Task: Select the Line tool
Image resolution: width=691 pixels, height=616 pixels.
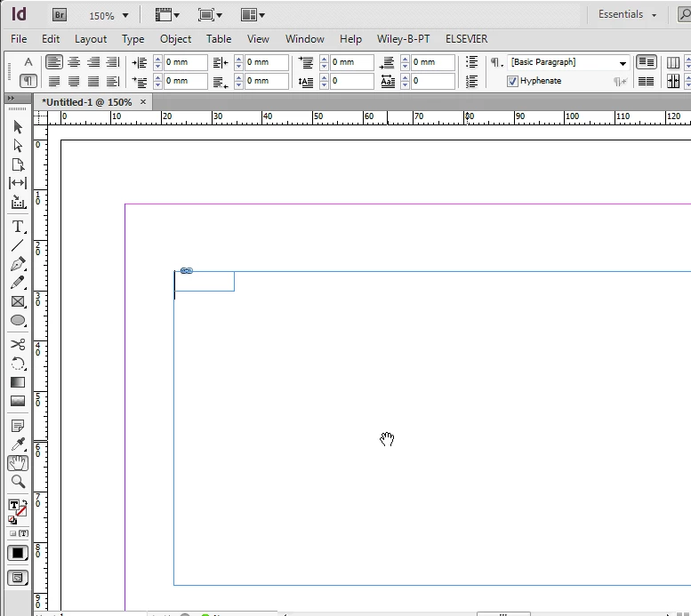Action: click(18, 245)
